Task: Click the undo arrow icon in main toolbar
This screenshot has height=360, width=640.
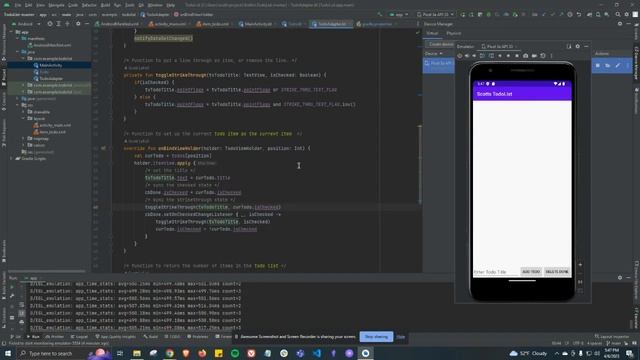Action: click(579, 14)
